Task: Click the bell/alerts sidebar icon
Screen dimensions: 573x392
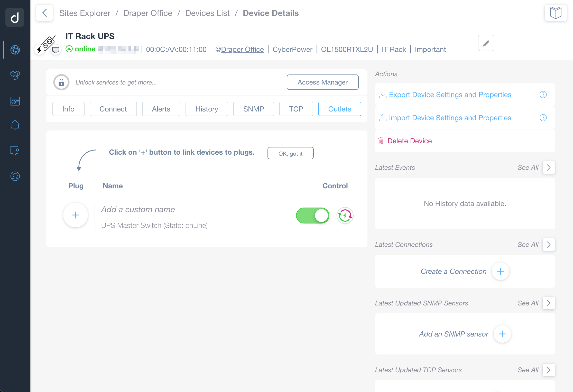Action: pos(15,125)
